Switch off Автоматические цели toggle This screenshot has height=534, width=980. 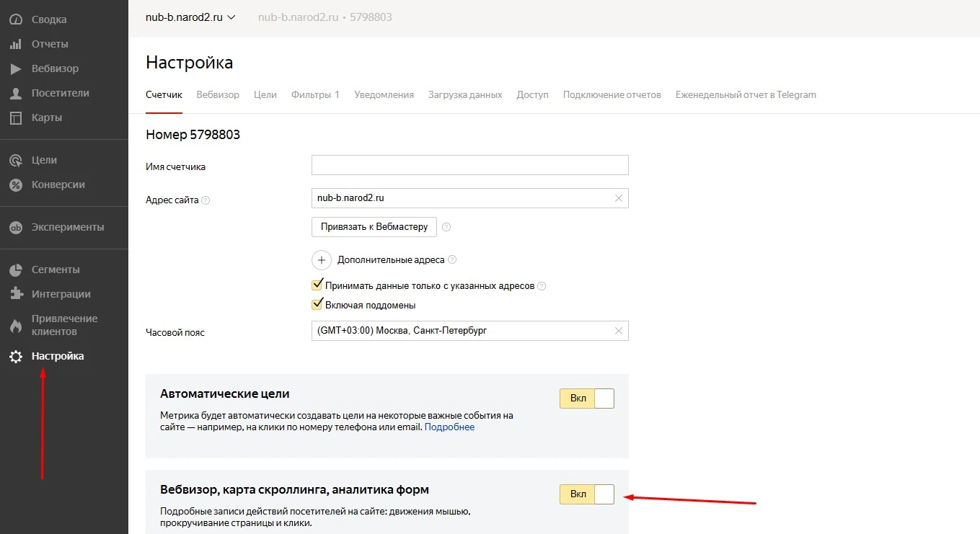[x=587, y=399]
